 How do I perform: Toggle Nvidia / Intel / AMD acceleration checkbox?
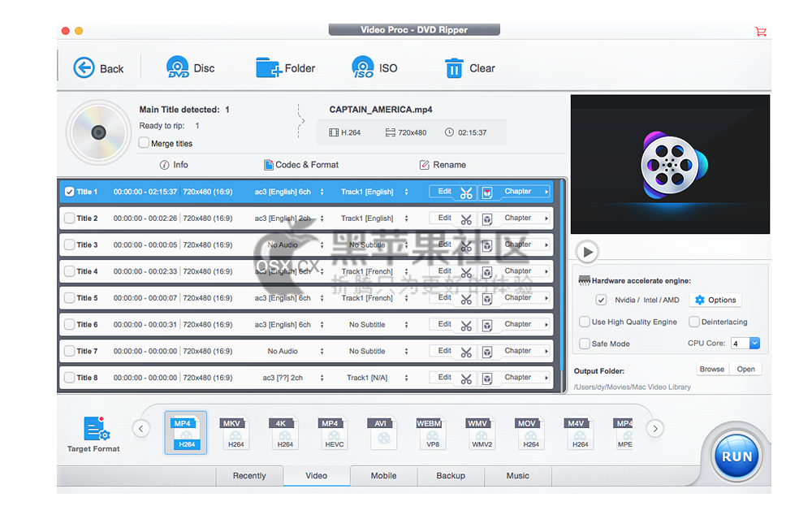click(x=601, y=300)
